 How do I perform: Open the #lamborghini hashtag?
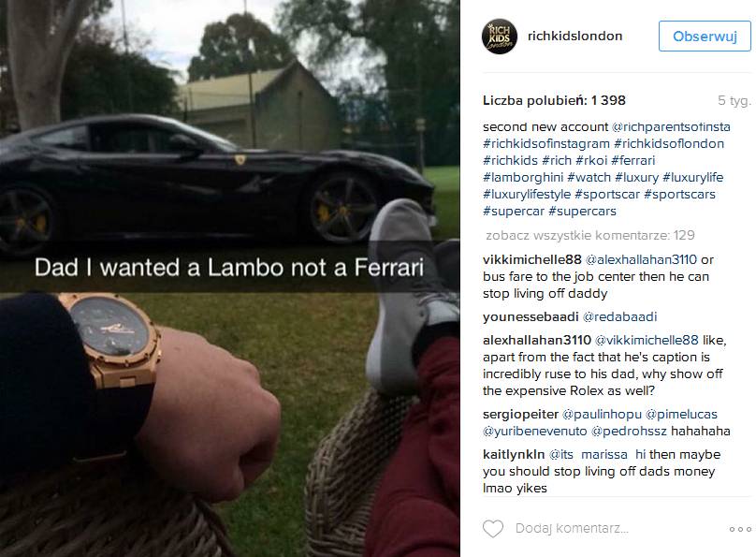coord(523,178)
